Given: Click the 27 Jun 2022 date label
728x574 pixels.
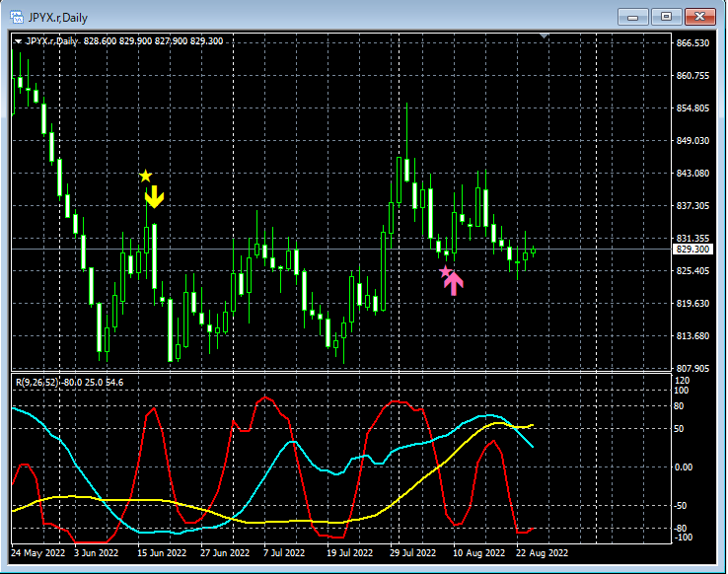Looking at the screenshot, I should click(225, 552).
